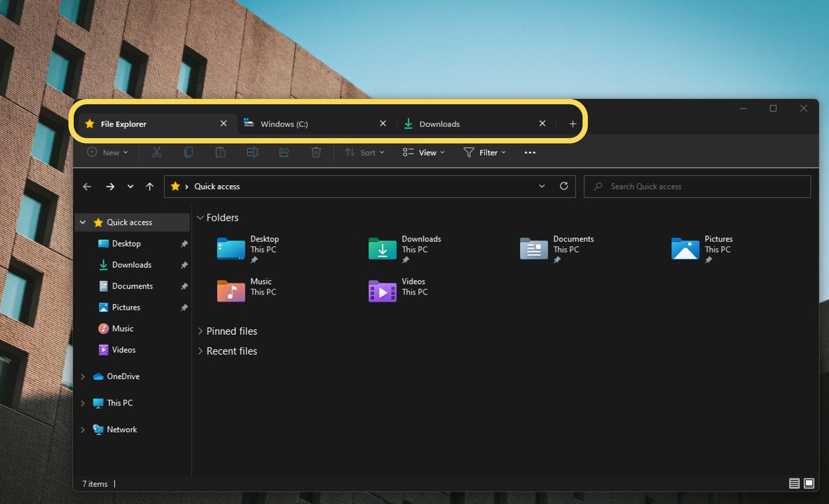Open the Filter dropdown menu
Screen dimensions: 829x504
[x=484, y=153]
